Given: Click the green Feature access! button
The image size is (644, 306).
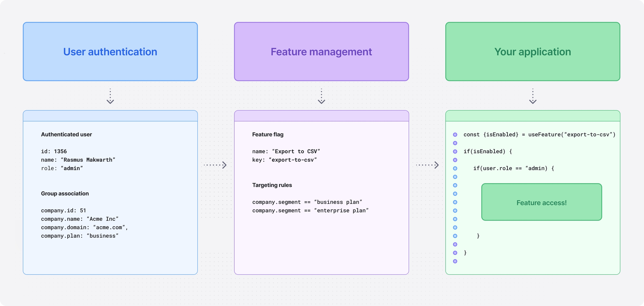Looking at the screenshot, I should coord(541,202).
